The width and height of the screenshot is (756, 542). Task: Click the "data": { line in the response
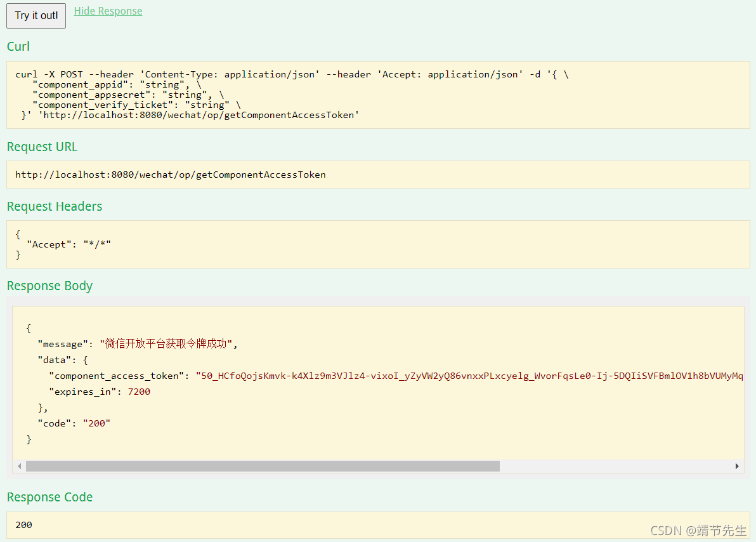63,360
